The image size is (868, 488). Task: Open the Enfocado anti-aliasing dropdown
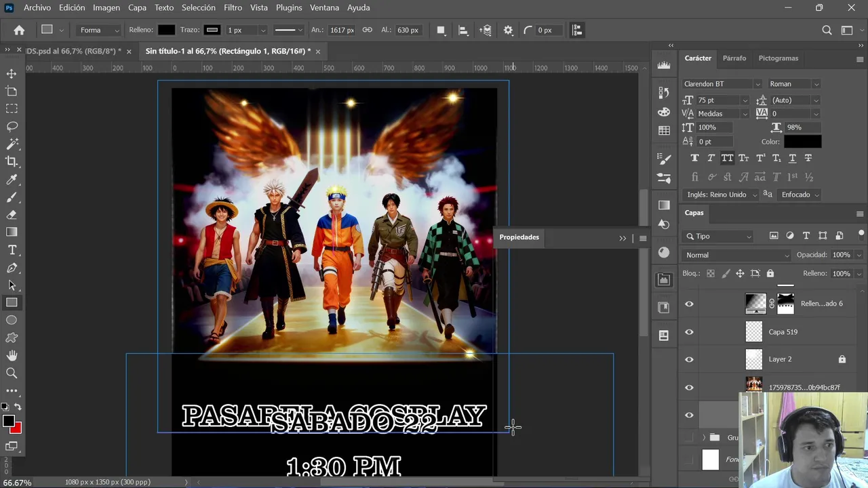(800, 195)
